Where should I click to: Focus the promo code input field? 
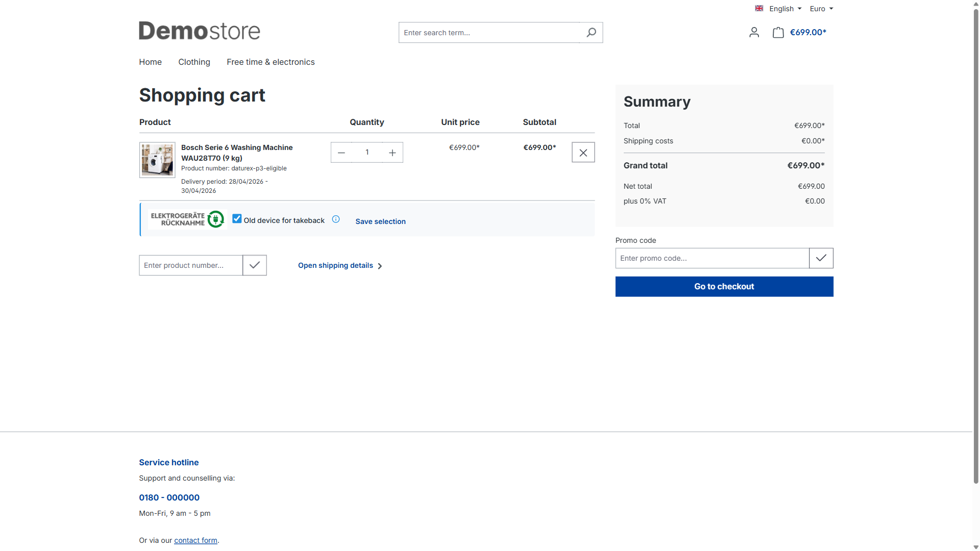(713, 258)
